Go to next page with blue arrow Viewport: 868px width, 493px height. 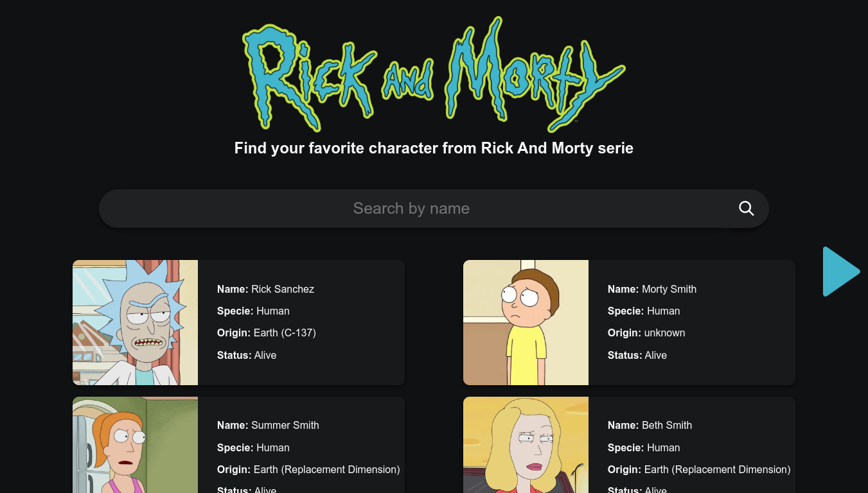841,272
